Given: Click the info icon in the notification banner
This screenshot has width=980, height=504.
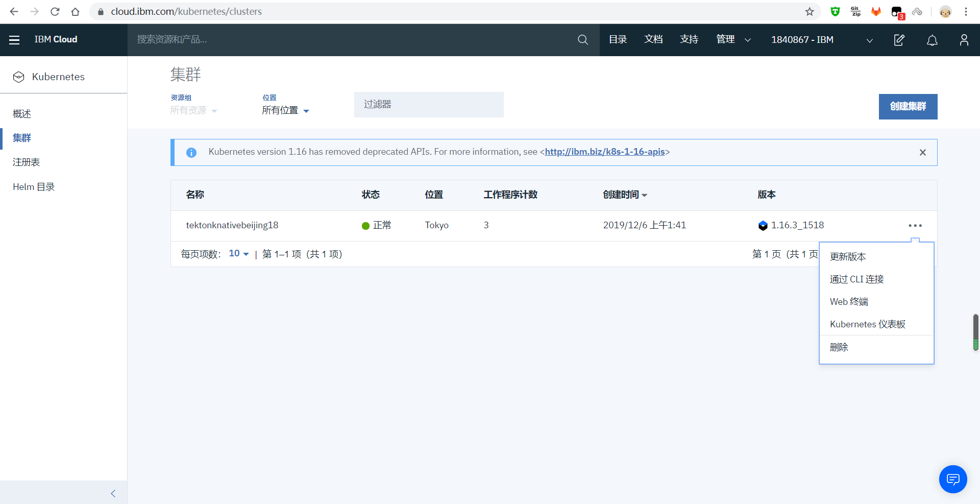Looking at the screenshot, I should click(x=191, y=152).
